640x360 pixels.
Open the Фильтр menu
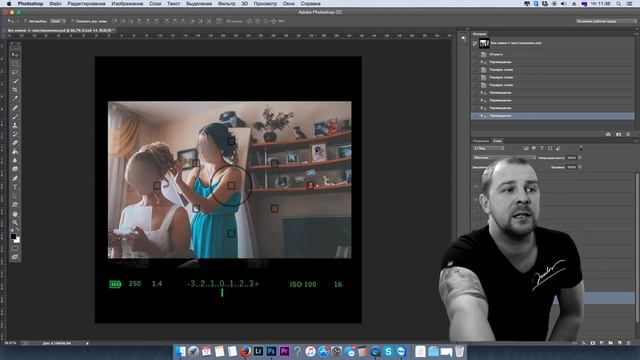coord(227,3)
